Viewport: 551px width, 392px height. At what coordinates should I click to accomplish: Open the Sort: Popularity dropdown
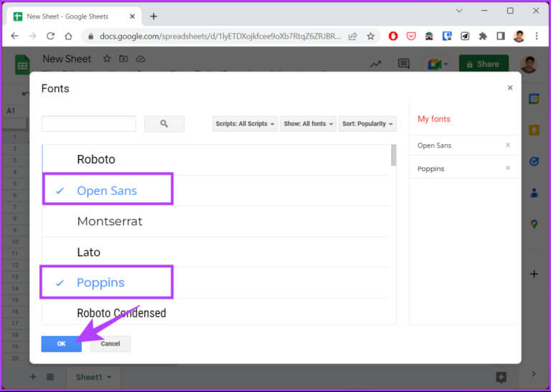pos(367,124)
